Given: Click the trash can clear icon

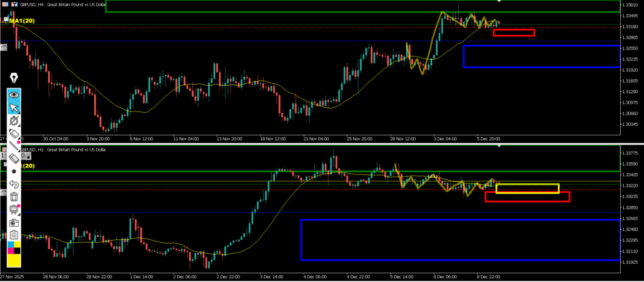Looking at the screenshot, I should (14, 196).
